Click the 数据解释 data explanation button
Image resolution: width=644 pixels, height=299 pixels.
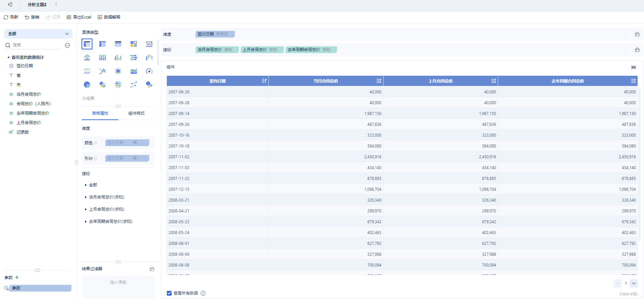109,17
